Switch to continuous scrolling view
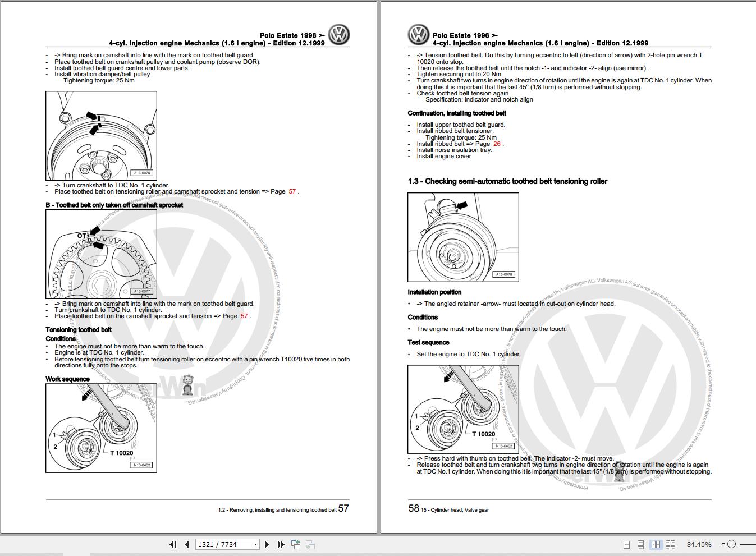Screen dimensions: 756x556 (x=641, y=544)
